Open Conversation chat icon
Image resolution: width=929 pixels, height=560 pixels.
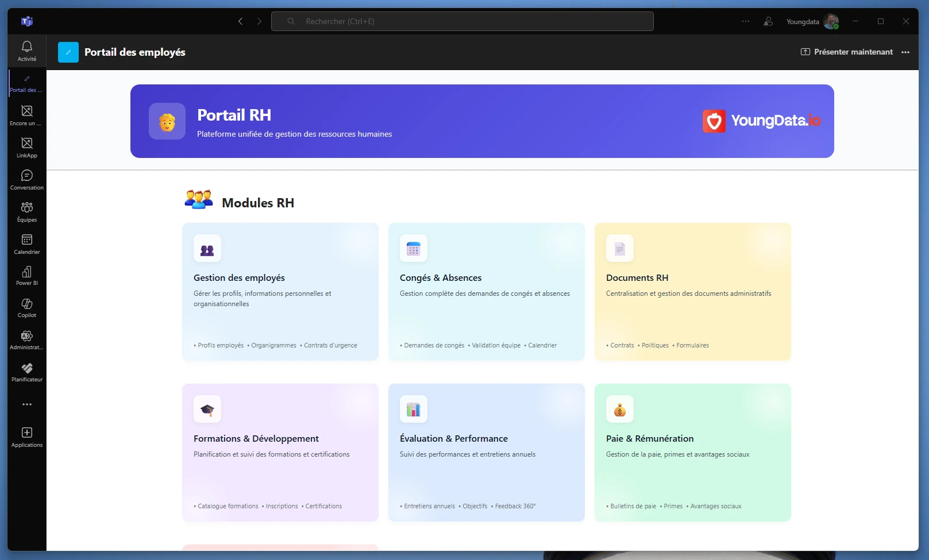[26, 180]
